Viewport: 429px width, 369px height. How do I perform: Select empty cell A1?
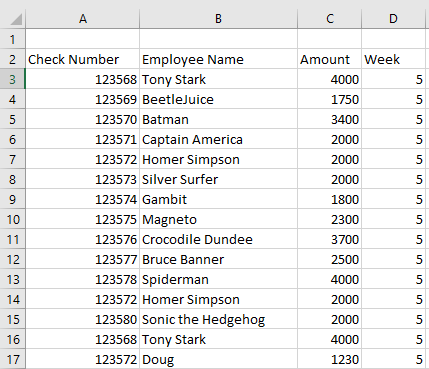click(x=83, y=39)
